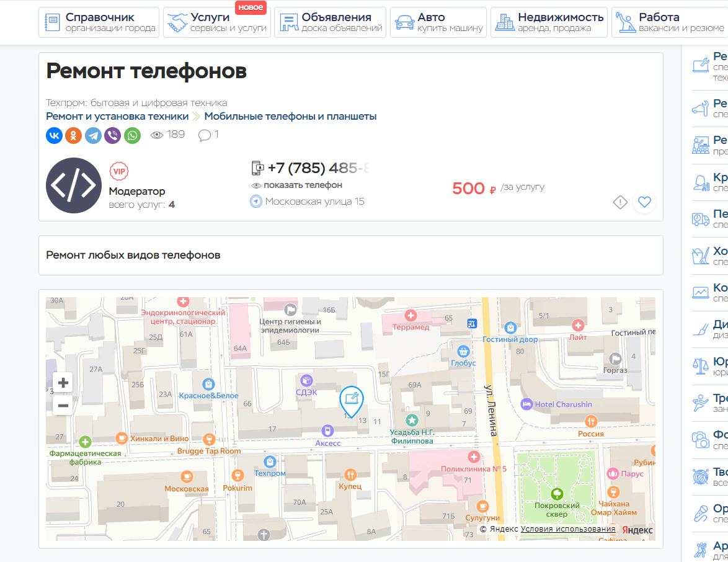Click the blue service pin on map

(352, 400)
